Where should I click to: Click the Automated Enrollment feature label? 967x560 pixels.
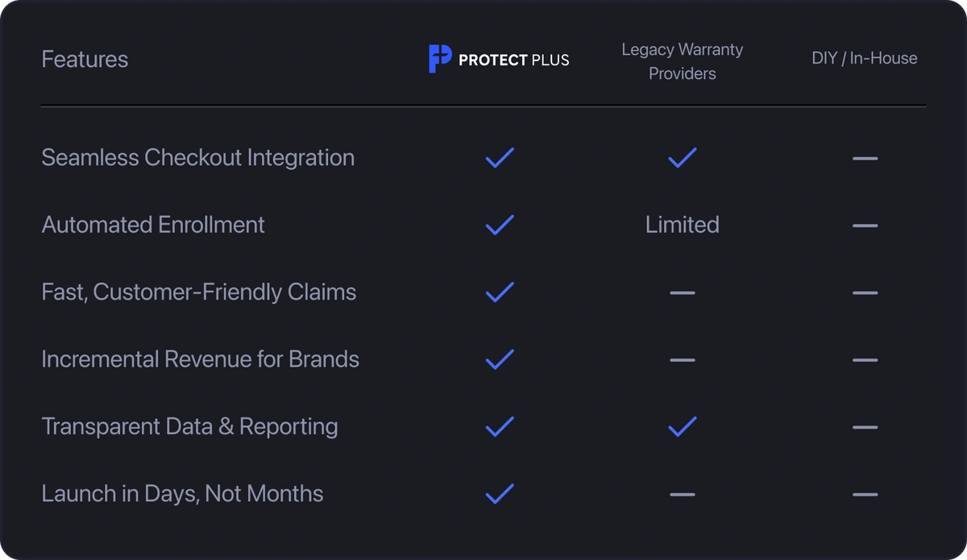click(153, 225)
